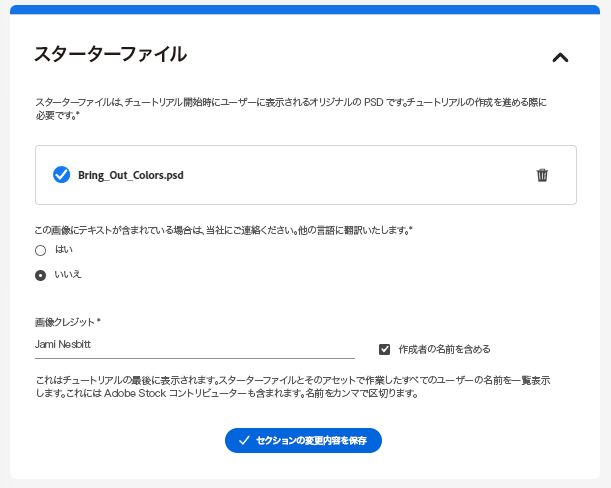Click the blue progress bar at the top
611x488 pixels.
pos(305,9)
